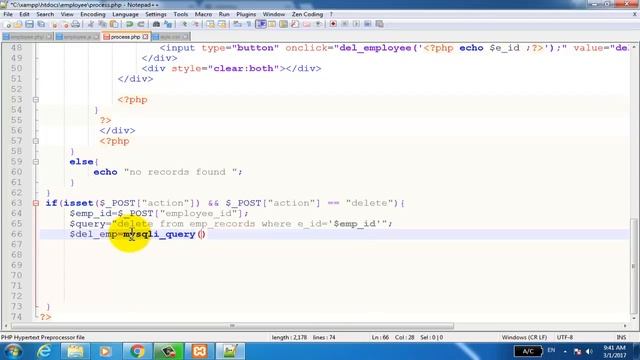640x360 pixels.
Task: Save the document with the Save icon
Action: click(29, 24)
